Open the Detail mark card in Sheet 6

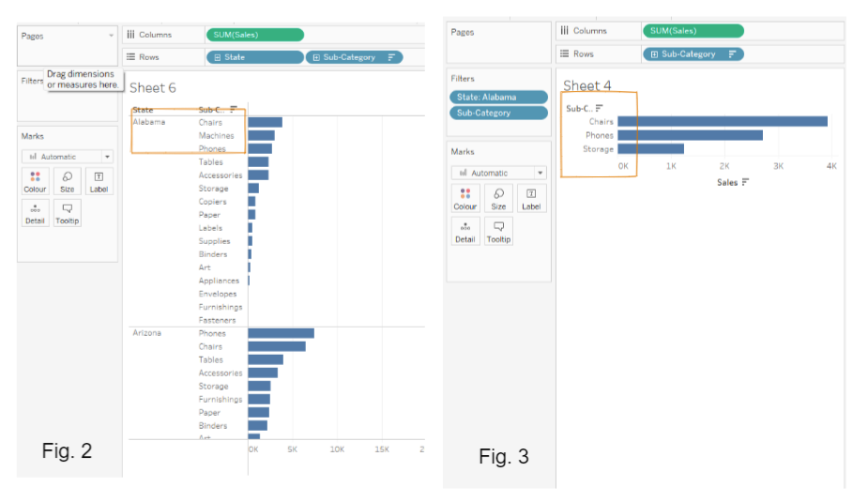[35, 213]
